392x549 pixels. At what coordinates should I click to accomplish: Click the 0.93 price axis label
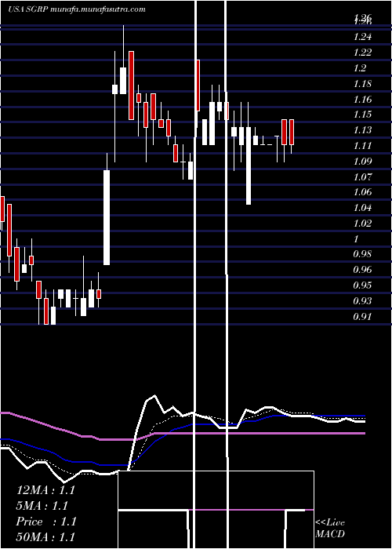pos(362,301)
